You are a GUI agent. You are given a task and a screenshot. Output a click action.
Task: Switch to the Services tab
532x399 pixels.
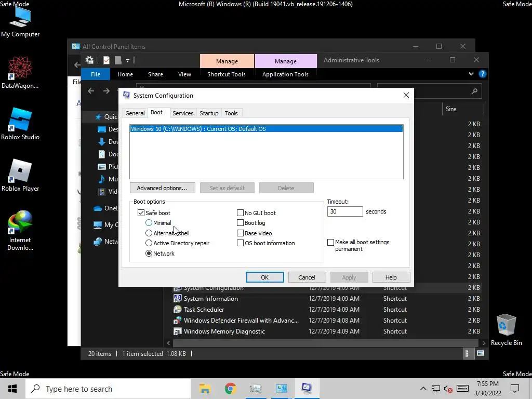183,113
